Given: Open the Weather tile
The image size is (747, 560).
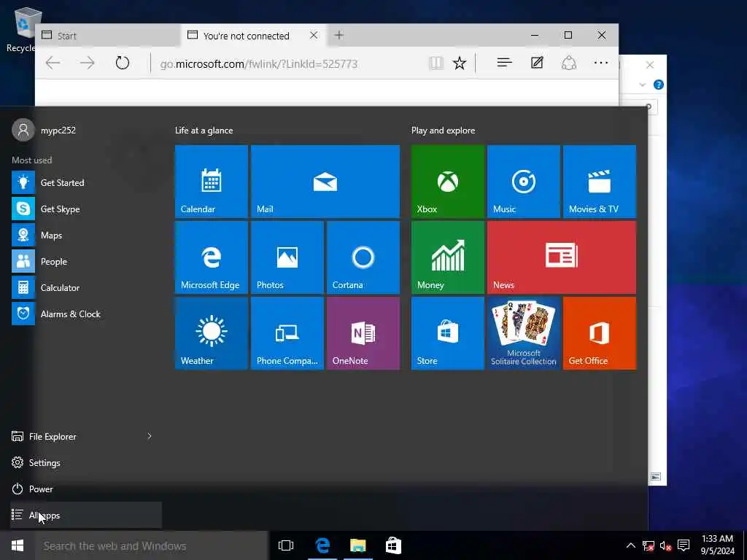Looking at the screenshot, I should click(x=211, y=332).
